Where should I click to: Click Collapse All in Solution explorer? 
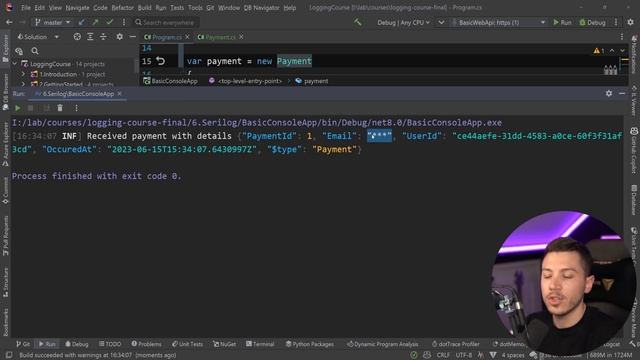(103, 37)
